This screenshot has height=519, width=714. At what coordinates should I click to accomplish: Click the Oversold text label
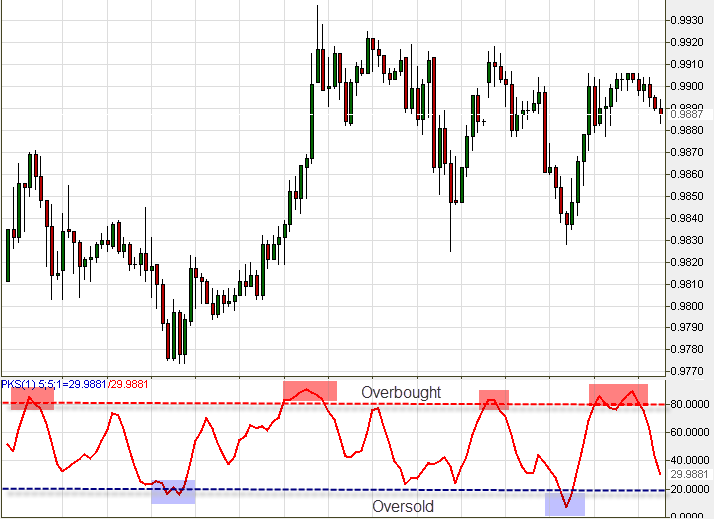tap(403, 506)
